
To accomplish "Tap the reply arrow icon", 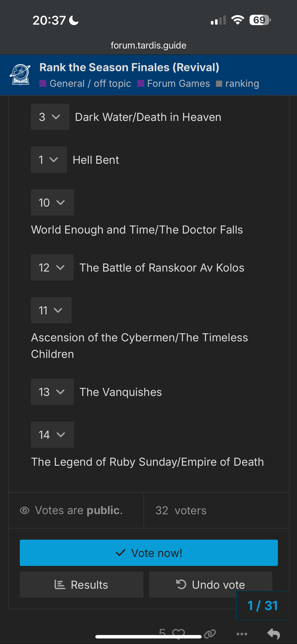I will pos(274,634).
